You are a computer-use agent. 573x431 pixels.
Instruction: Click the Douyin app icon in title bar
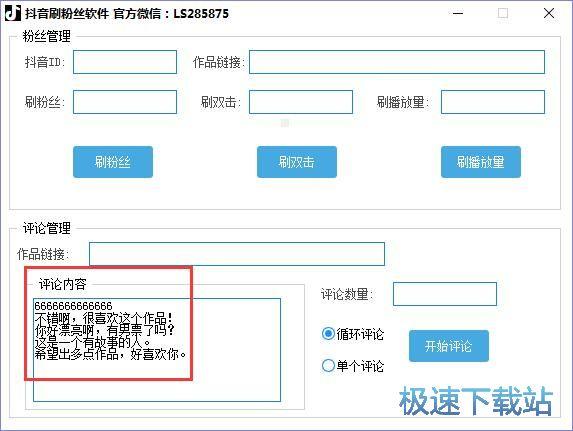point(13,13)
